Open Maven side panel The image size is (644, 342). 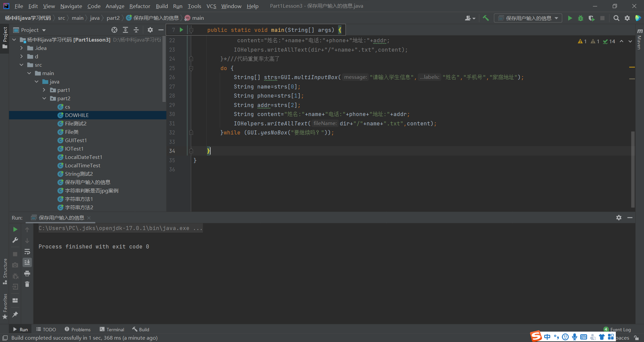pos(639,40)
